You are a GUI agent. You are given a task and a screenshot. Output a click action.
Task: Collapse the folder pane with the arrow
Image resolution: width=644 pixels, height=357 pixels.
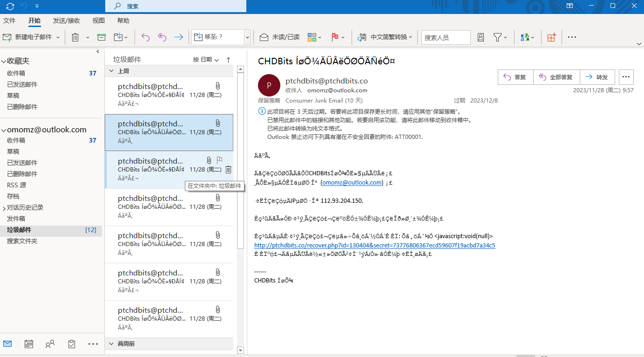click(x=98, y=51)
